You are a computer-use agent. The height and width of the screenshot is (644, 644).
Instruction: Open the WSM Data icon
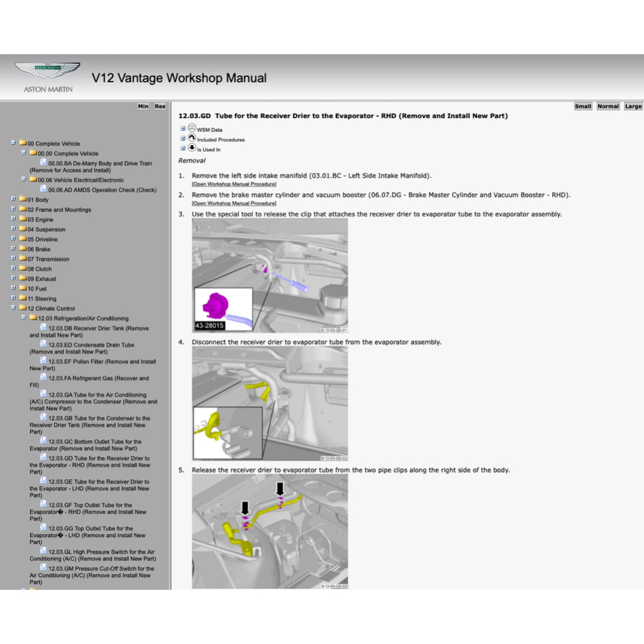191,127
